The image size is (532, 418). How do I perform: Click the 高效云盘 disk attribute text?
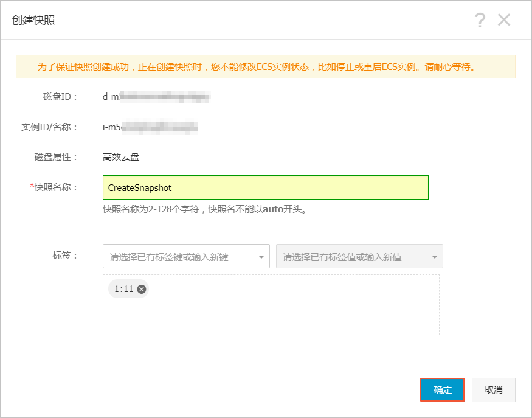tap(121, 157)
